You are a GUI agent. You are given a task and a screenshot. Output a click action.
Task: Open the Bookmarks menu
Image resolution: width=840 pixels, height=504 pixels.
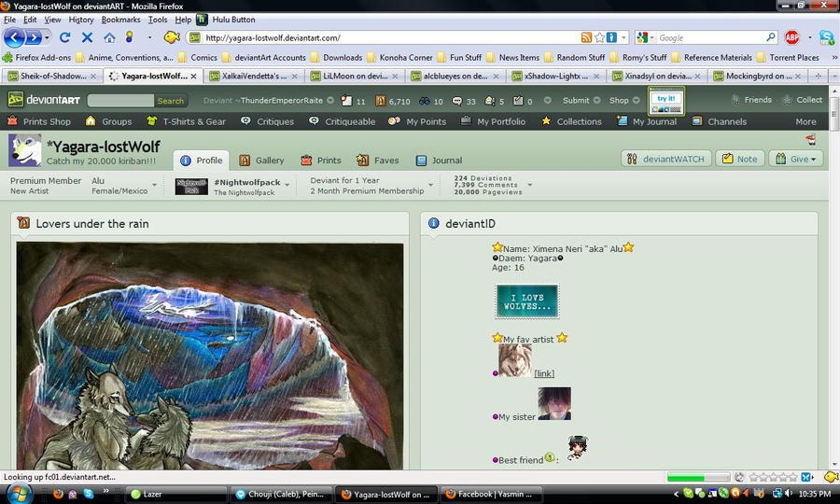pos(120,20)
